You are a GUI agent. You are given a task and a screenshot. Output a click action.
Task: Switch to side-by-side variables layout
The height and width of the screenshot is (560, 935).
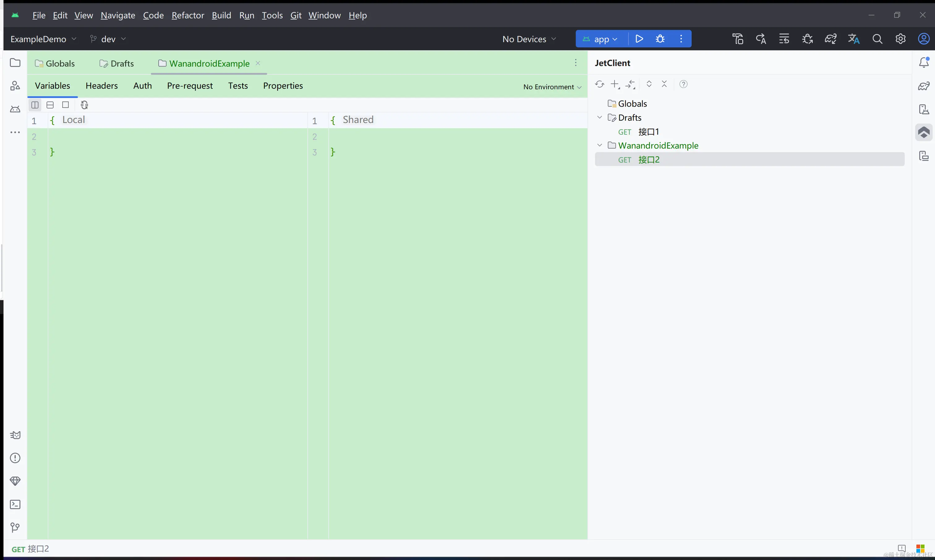[x=35, y=105]
